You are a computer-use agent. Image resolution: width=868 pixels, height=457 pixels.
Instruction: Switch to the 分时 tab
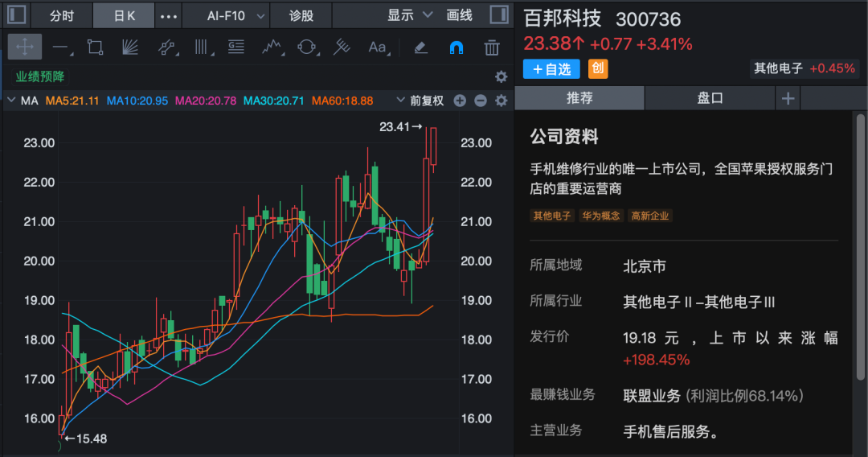[x=61, y=15]
